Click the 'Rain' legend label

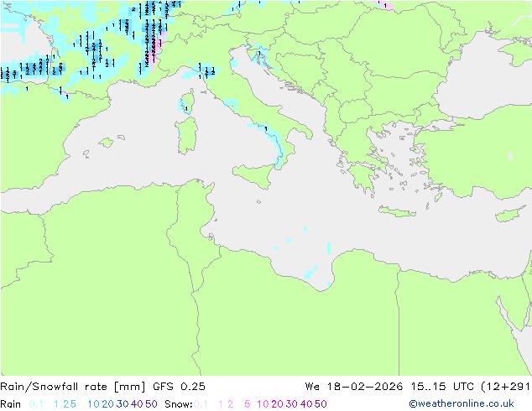[11, 404]
